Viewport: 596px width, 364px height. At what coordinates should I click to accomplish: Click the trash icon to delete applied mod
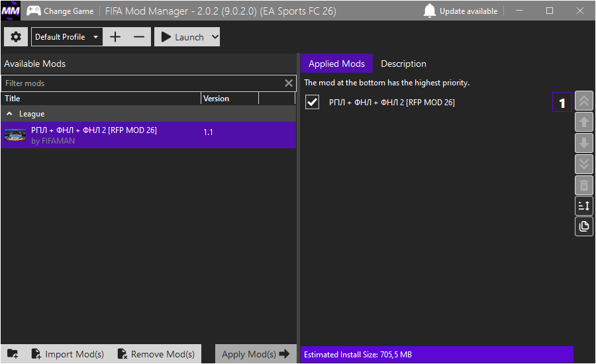point(583,185)
